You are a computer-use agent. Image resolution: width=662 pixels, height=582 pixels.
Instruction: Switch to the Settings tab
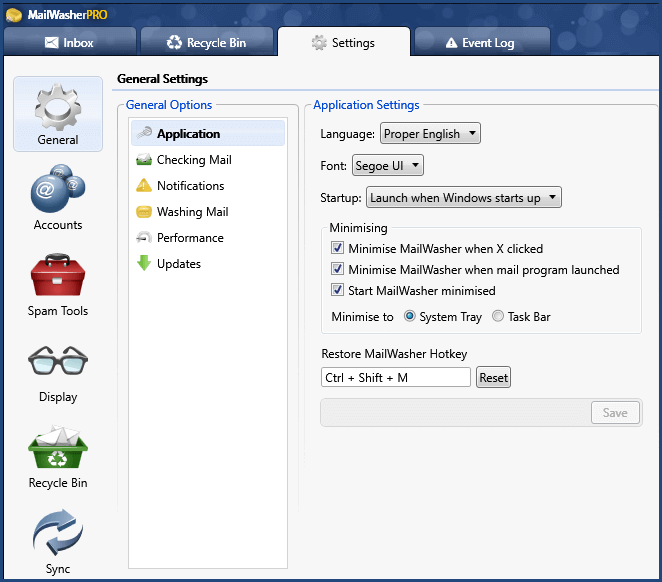(344, 42)
